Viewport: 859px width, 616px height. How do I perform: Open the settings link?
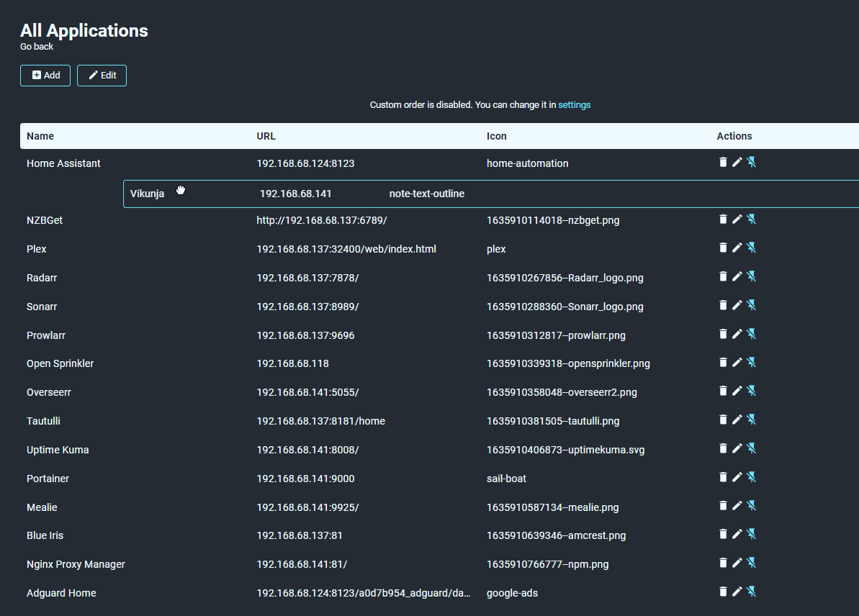574,105
